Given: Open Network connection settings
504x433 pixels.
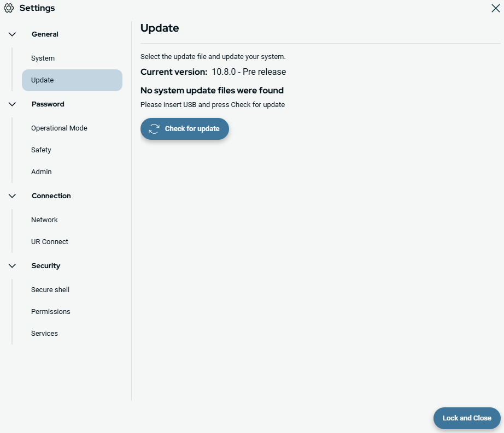Looking at the screenshot, I should pyautogui.click(x=44, y=220).
